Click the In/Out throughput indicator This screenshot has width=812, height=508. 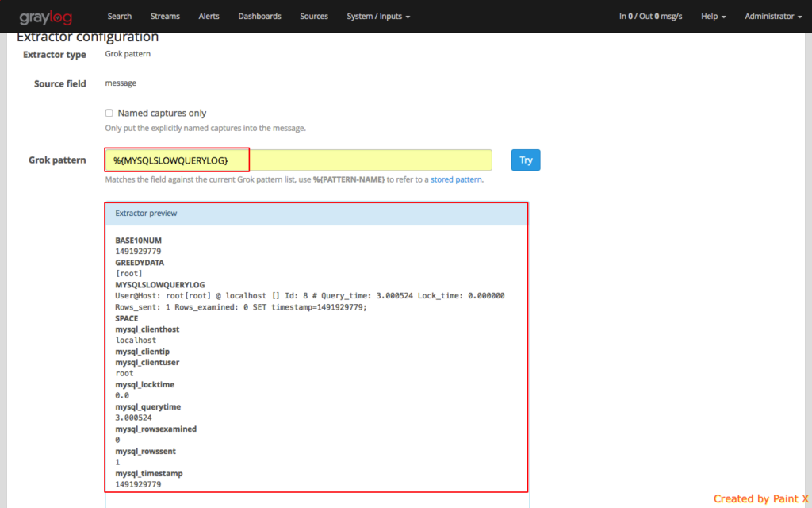(x=650, y=16)
